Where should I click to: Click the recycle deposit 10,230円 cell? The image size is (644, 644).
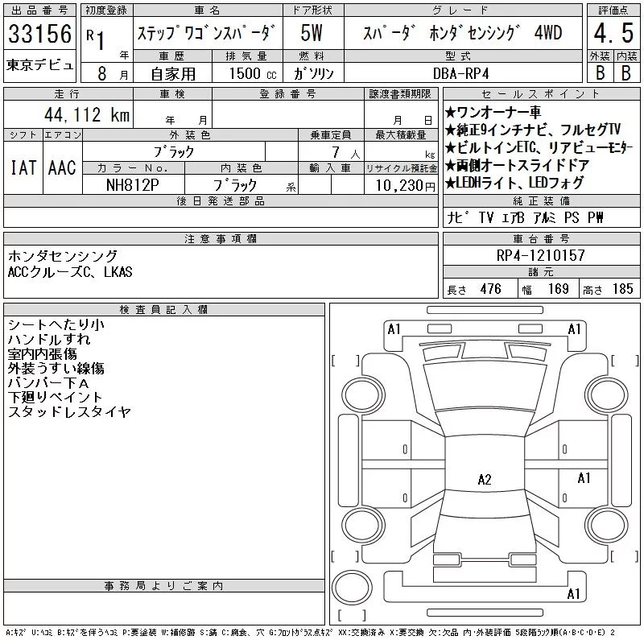401,185
